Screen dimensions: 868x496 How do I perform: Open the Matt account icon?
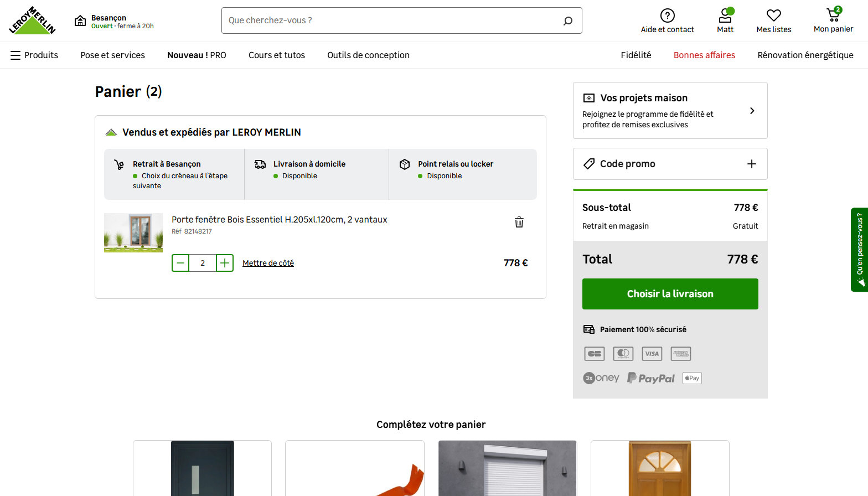click(x=725, y=16)
